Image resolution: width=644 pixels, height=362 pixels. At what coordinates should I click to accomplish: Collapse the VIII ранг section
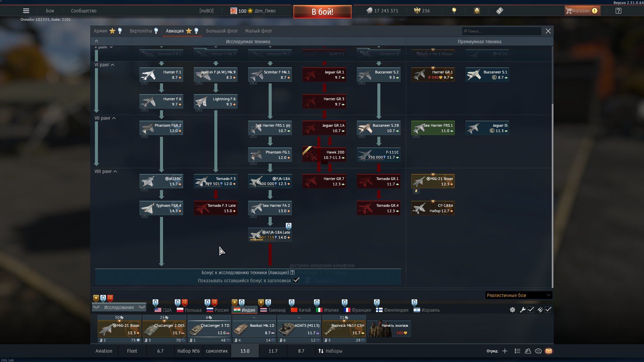point(115,171)
